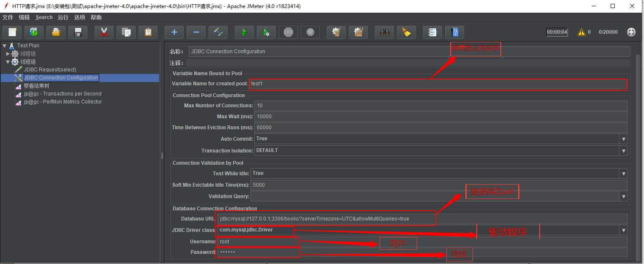Stop the running test
Viewport: 644px width, 264px height.
pyautogui.click(x=288, y=32)
